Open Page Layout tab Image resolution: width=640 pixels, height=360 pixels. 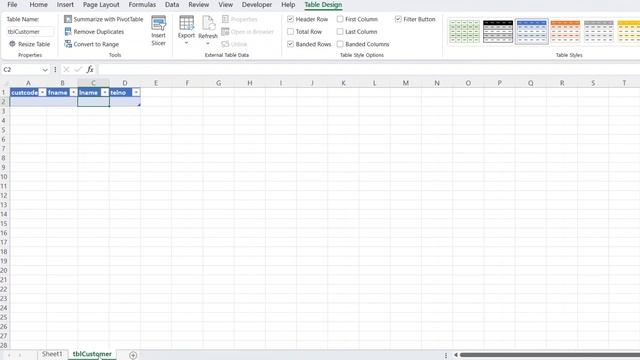101,4
